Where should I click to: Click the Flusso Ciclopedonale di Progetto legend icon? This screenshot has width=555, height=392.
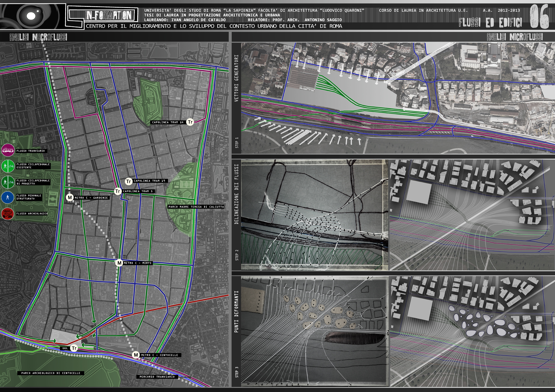[x=8, y=182]
